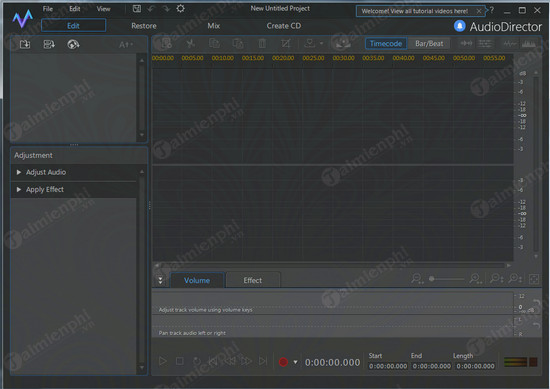Click the first toolbar icon above timeline
The image size is (550, 389).
[167, 43]
